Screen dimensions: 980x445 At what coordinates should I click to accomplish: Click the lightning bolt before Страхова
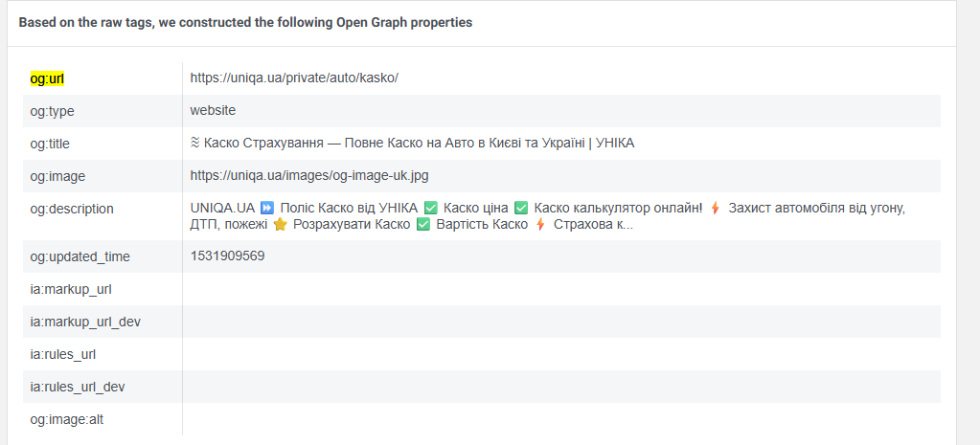tap(540, 225)
